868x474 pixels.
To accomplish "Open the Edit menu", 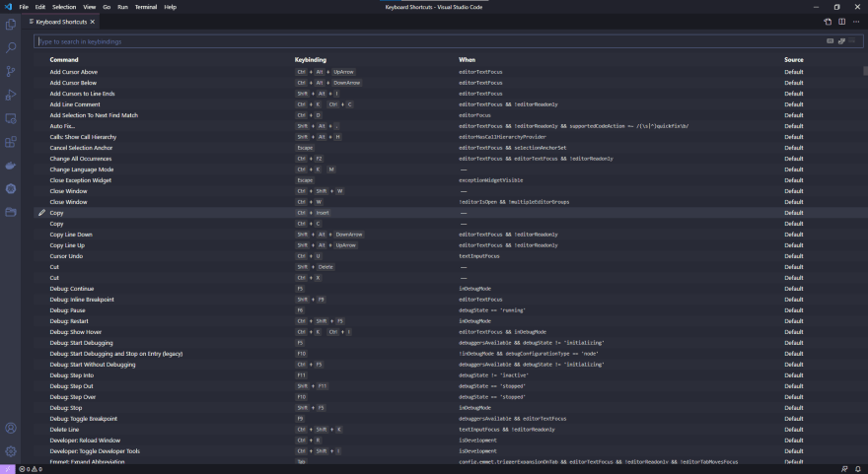I will [x=40, y=7].
